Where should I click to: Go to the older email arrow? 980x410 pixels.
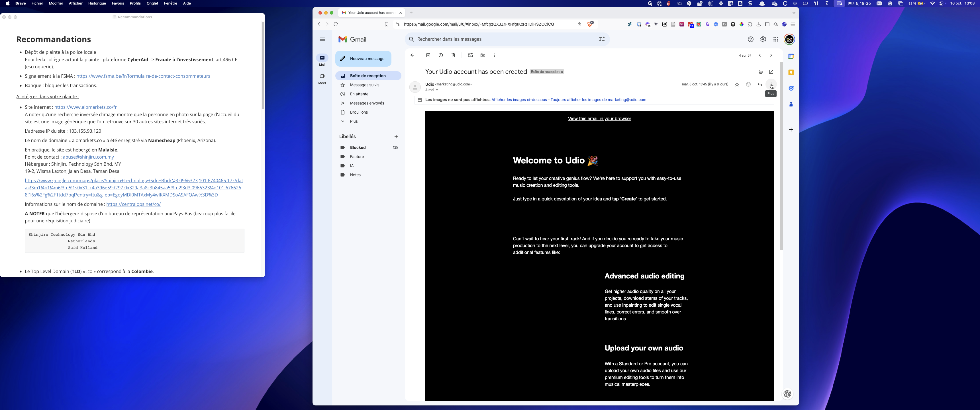pyautogui.click(x=771, y=56)
